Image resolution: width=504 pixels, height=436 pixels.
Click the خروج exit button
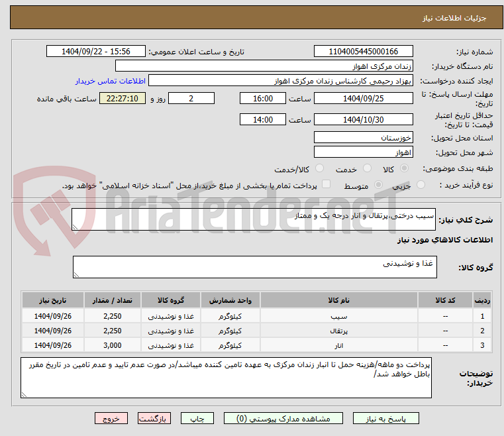point(111,418)
